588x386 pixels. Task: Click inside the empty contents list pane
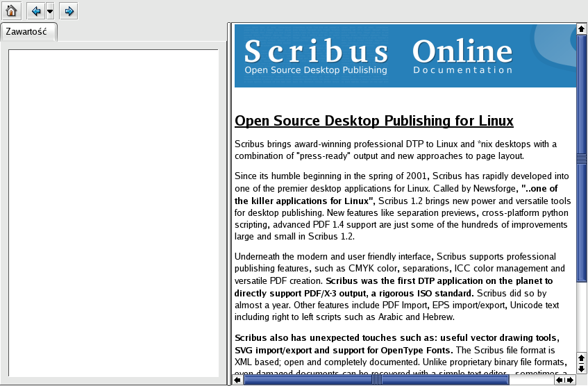pos(113,208)
